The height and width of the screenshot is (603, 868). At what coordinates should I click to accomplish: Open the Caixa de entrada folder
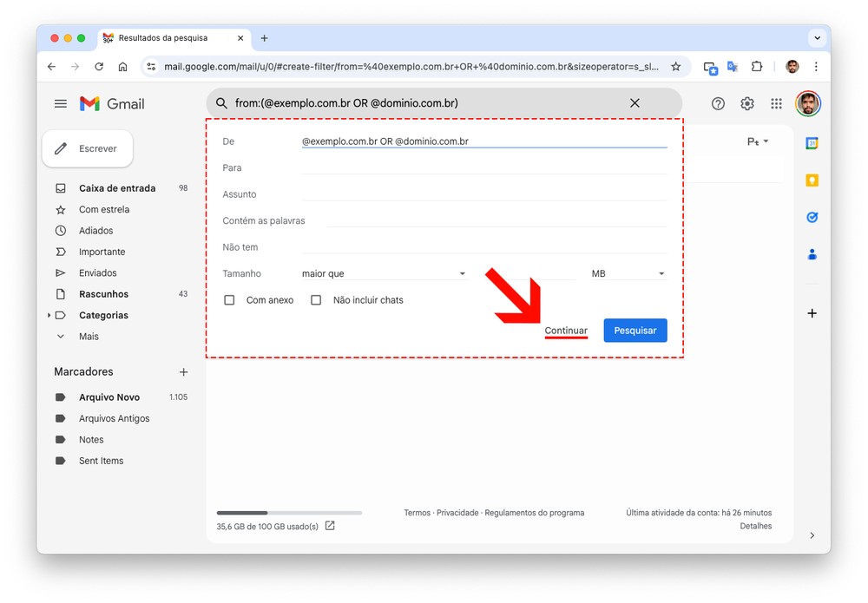117,188
